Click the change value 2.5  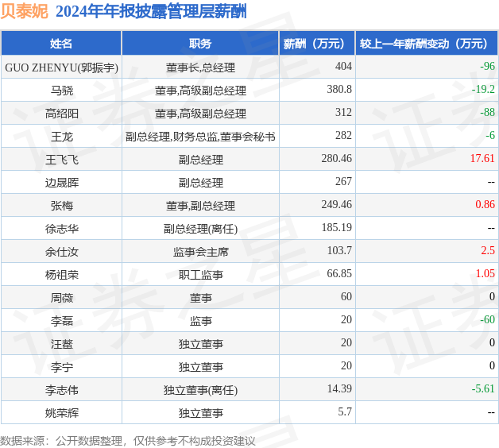488,250
